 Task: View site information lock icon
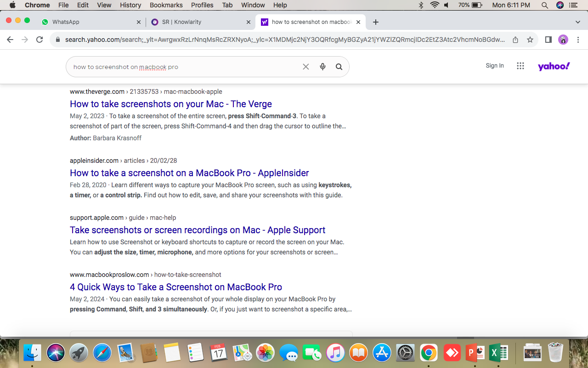58,40
